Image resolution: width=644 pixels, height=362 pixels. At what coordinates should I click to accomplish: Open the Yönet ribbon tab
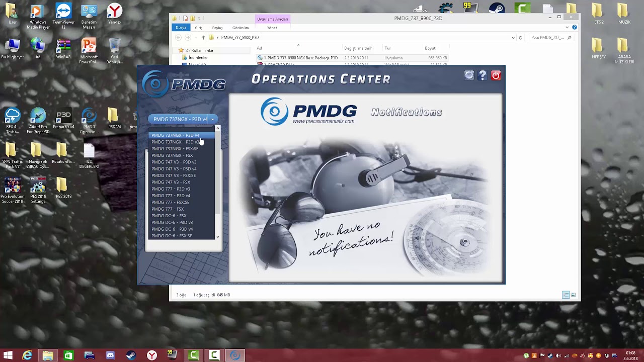coord(272,28)
